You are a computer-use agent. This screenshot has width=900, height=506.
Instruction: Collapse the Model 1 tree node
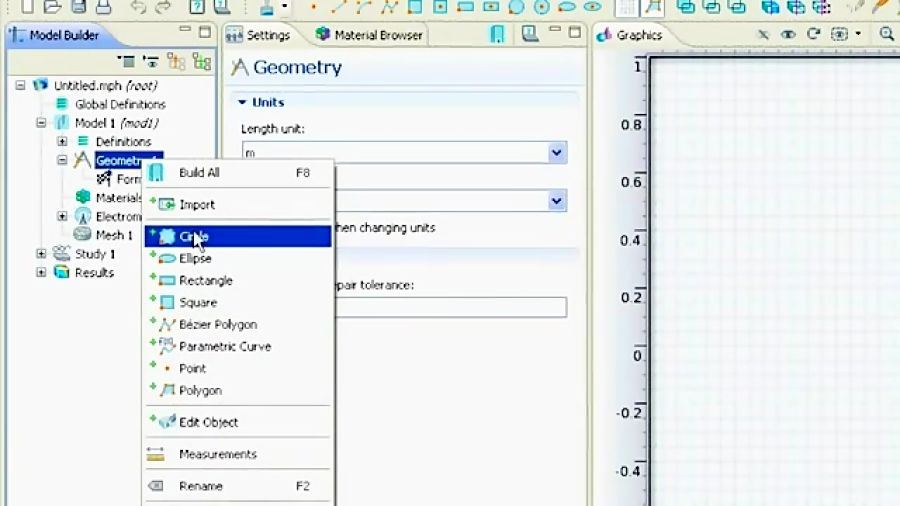point(41,123)
